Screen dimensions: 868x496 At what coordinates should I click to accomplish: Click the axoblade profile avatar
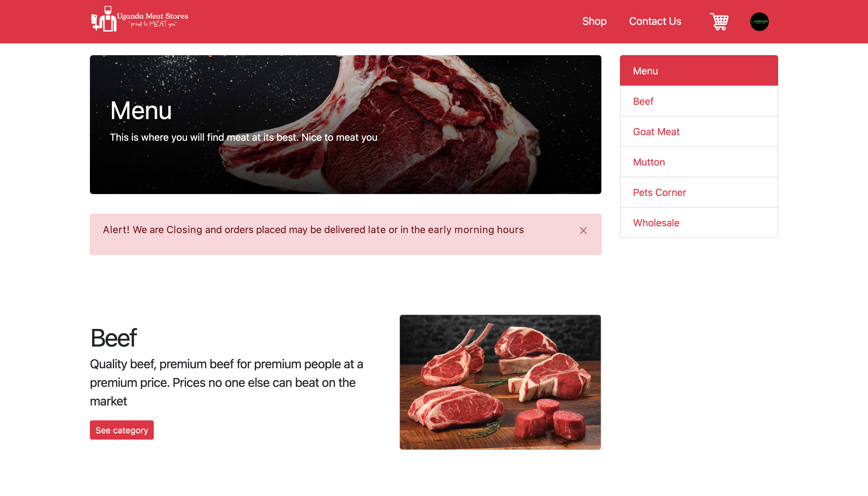click(x=759, y=21)
